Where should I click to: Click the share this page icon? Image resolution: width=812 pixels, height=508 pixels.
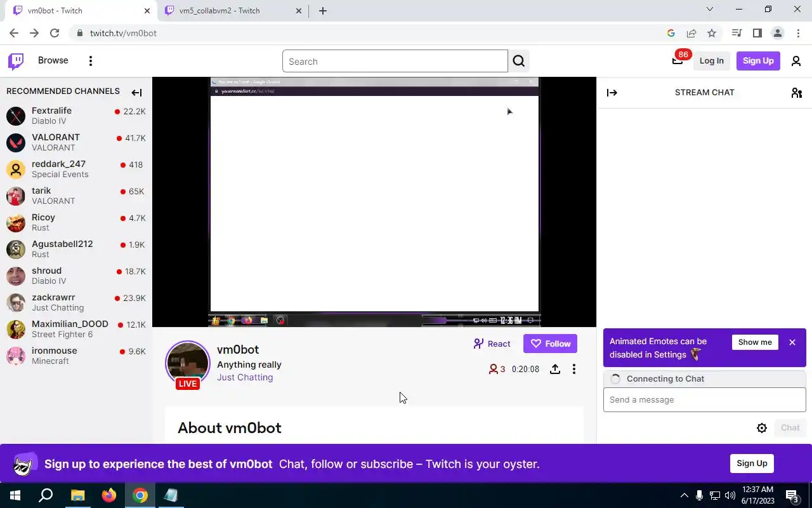point(691,33)
